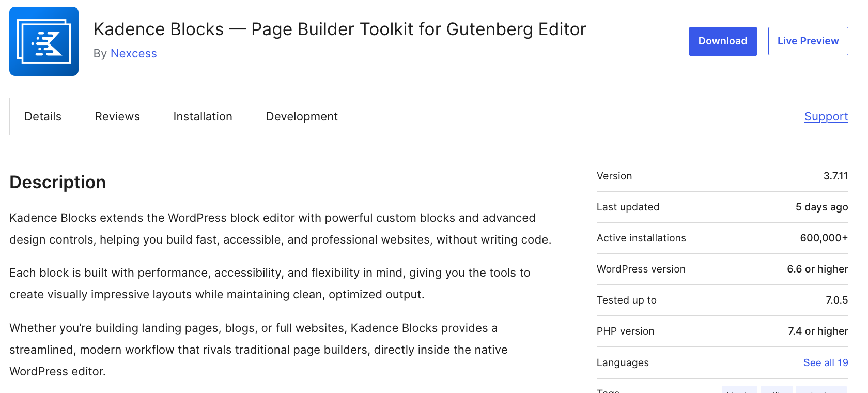868x393 pixels.
Task: Click the WordPress version label
Action: 641,269
